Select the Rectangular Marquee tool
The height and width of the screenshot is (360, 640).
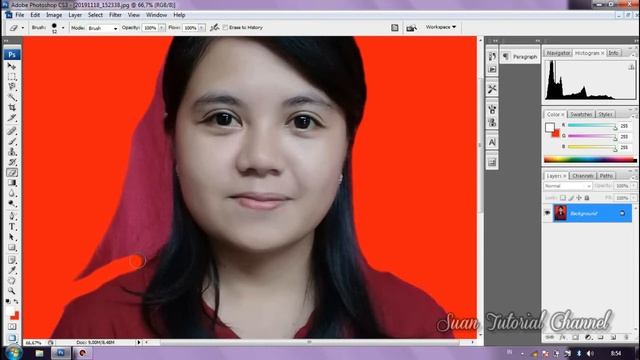12,77
